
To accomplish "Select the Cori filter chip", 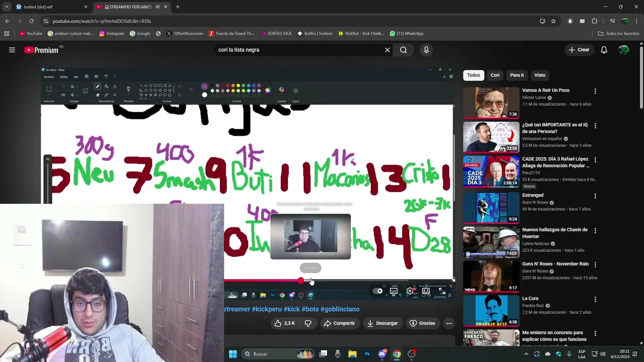I will [495, 75].
